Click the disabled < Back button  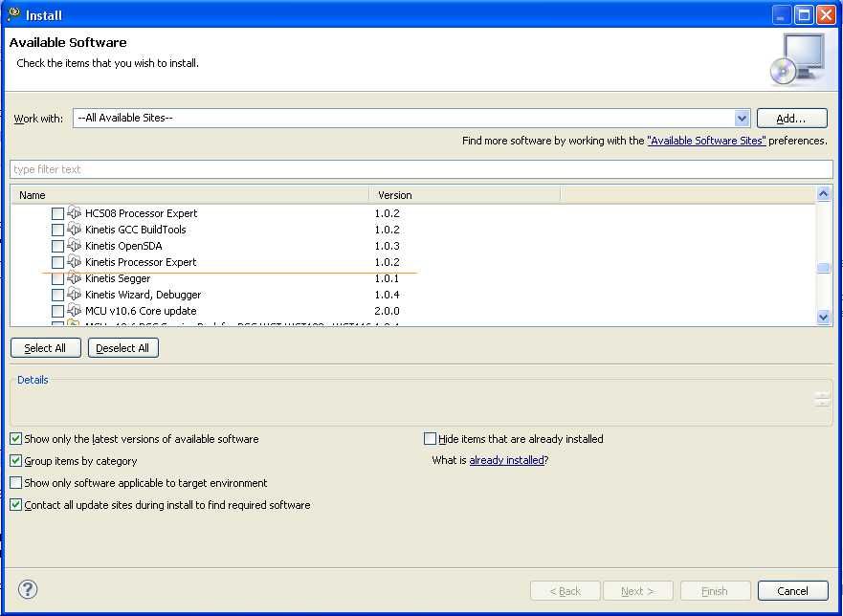[x=566, y=591]
